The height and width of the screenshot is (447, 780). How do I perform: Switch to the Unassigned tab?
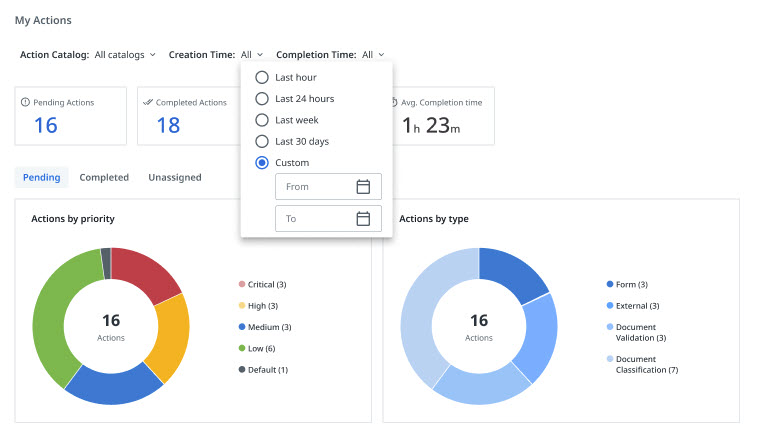pyautogui.click(x=174, y=177)
